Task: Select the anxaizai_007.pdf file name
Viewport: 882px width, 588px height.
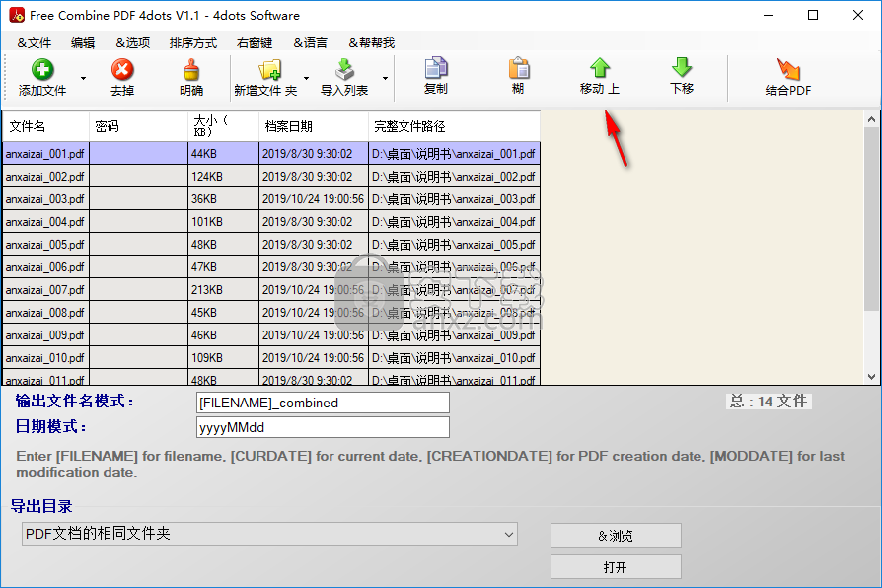Action: (45, 290)
